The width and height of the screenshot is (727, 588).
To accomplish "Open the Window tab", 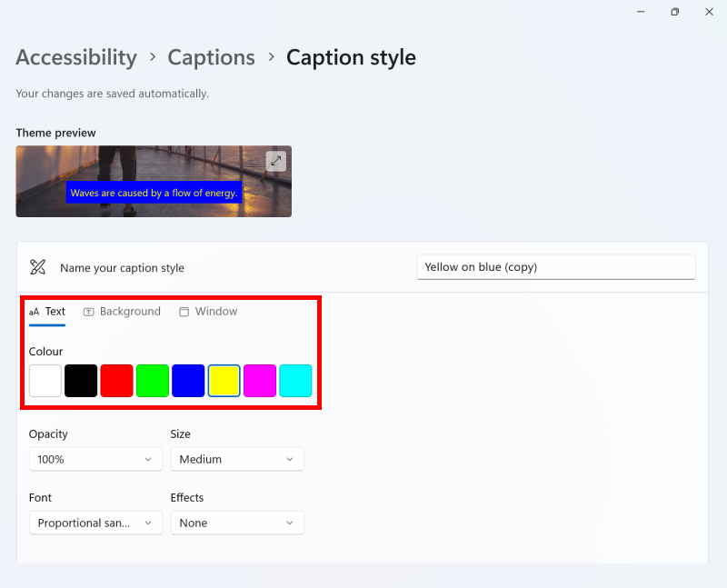I will click(x=208, y=312).
